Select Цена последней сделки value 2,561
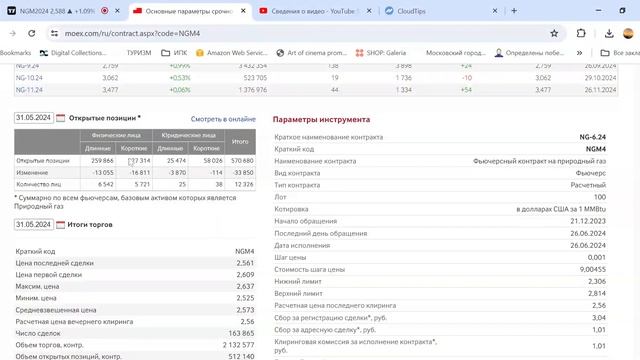 click(245, 263)
